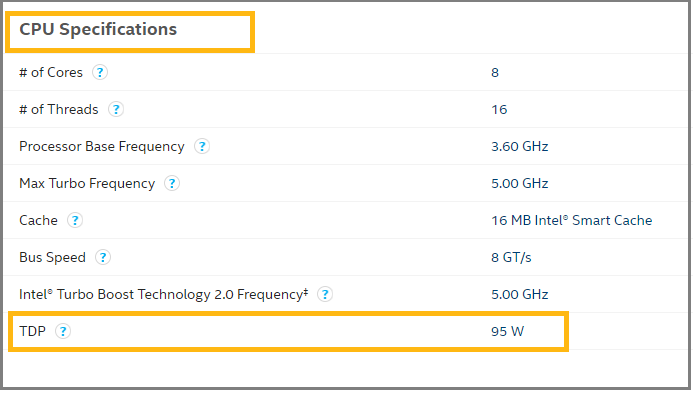This screenshot has height=394, width=693.
Task: Click the 95 W TDP value
Action: click(507, 331)
